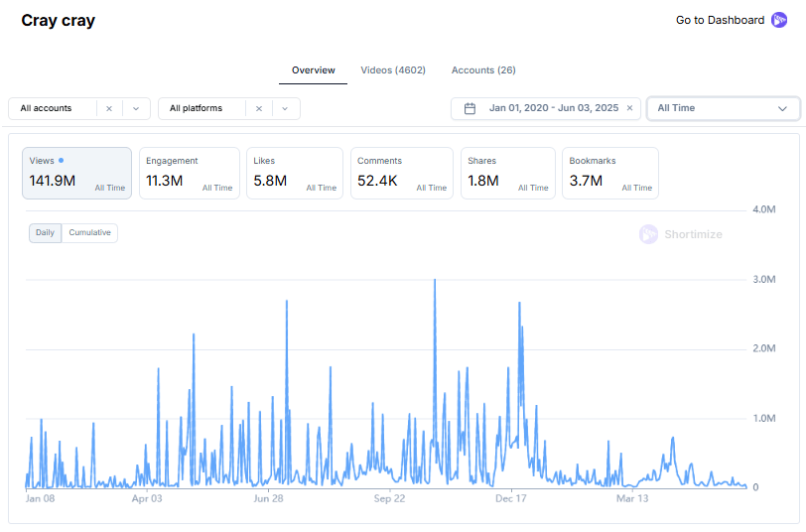The width and height of the screenshot is (806, 532).
Task: Switch chart to Cumulative view
Action: 89,232
